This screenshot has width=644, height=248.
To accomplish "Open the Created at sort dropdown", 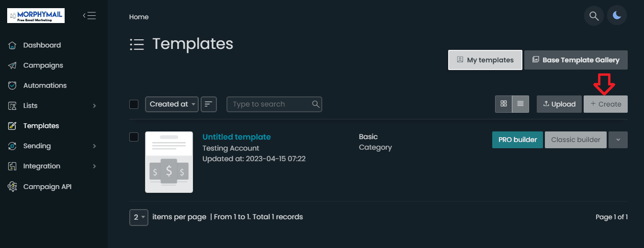I will (172, 104).
